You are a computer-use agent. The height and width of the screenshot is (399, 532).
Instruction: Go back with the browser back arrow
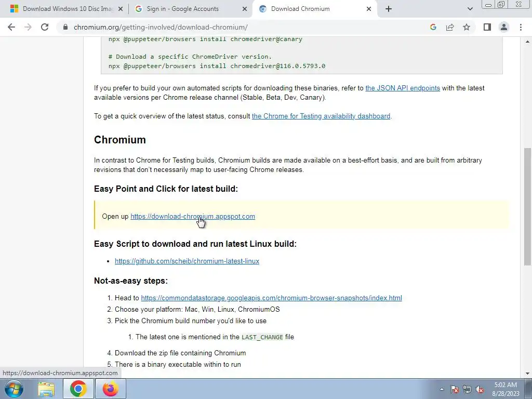11,27
